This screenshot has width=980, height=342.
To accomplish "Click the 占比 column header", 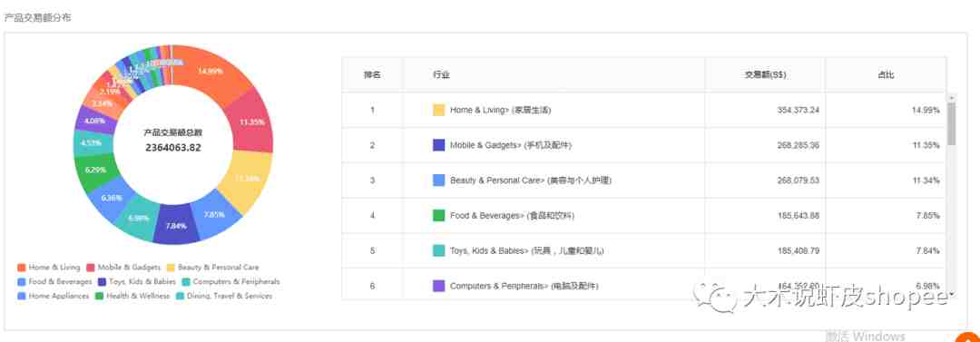I will click(x=886, y=74).
